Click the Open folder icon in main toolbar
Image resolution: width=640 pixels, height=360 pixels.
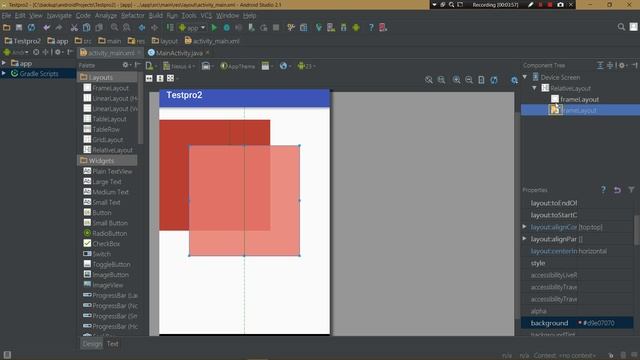7,27
